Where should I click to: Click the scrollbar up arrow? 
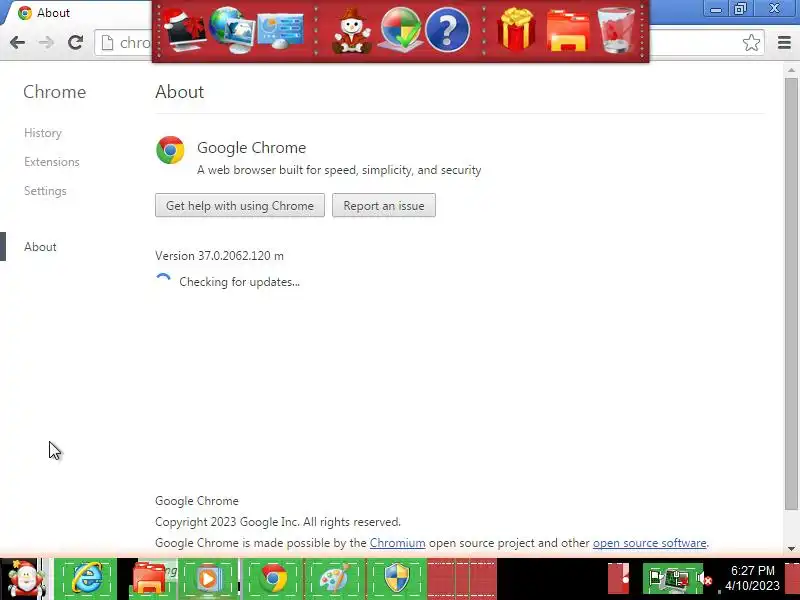coord(791,70)
